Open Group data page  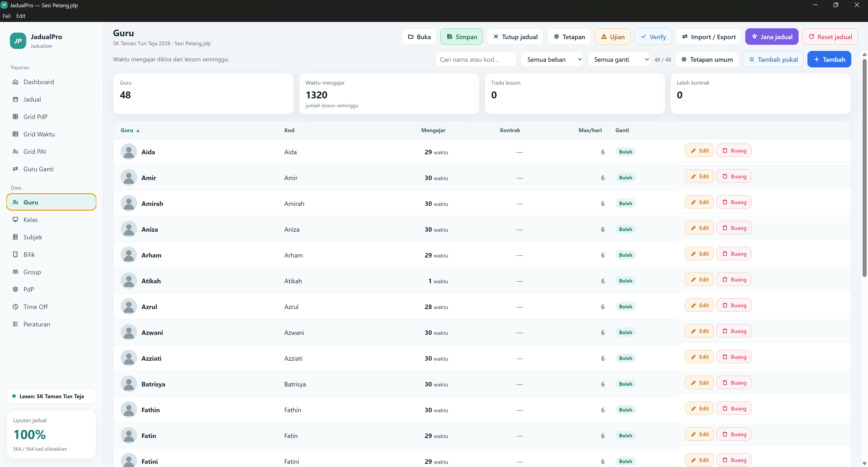tap(51, 272)
